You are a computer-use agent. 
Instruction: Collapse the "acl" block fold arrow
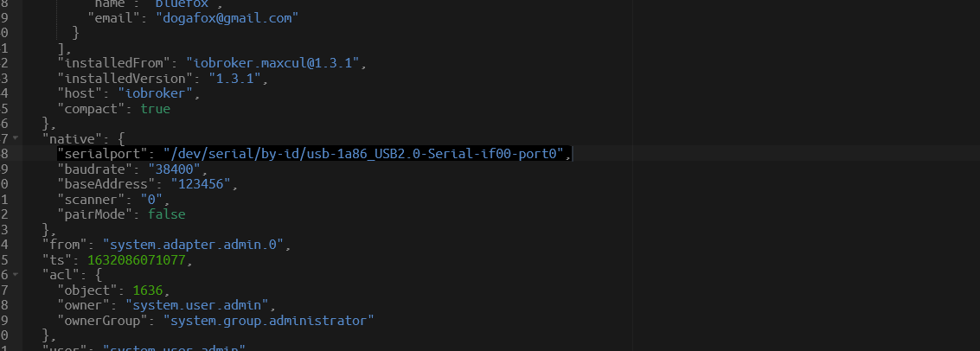point(15,273)
